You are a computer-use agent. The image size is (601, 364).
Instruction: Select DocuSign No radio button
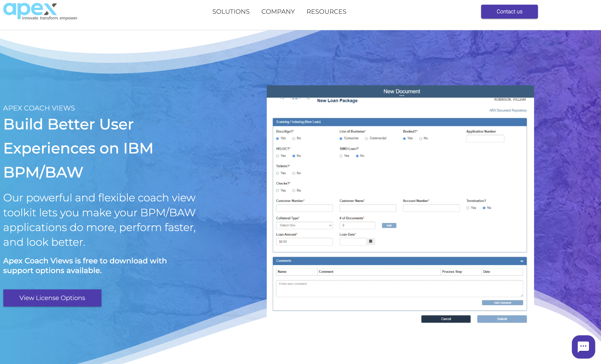(294, 138)
